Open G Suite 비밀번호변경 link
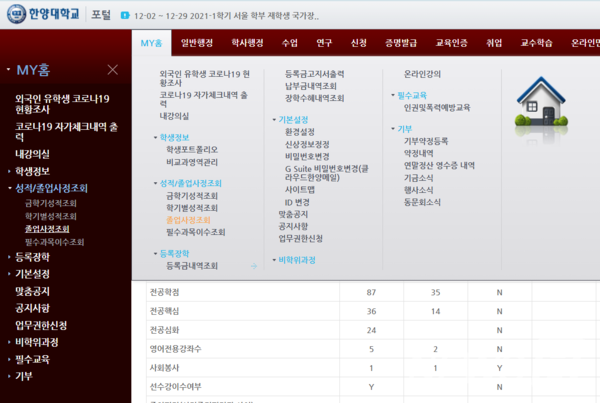The height and width of the screenshot is (403, 600). tap(326, 173)
